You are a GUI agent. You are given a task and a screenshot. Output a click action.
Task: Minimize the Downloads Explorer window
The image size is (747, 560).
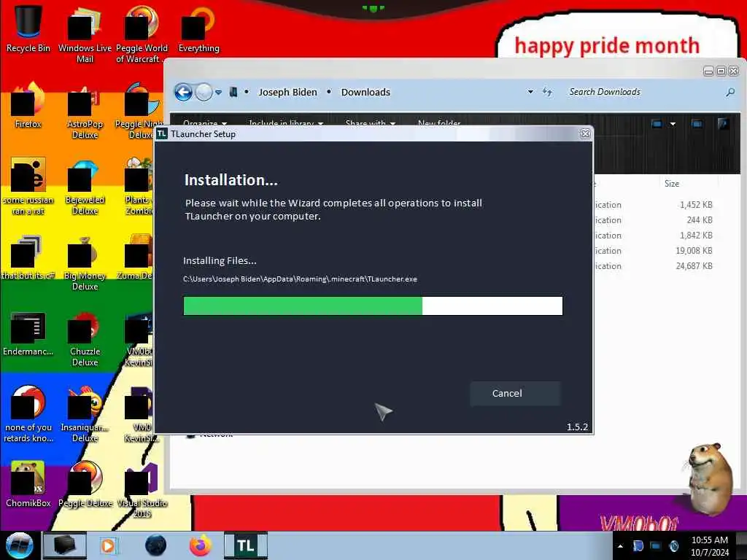coord(708,71)
